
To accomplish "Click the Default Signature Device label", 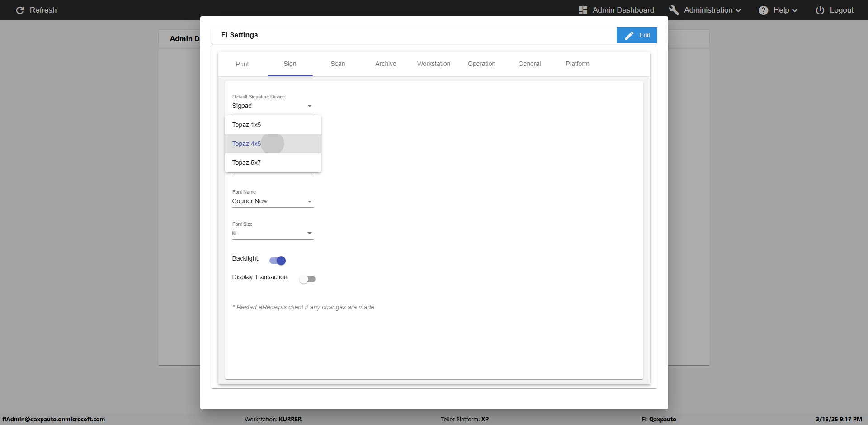I will [259, 97].
